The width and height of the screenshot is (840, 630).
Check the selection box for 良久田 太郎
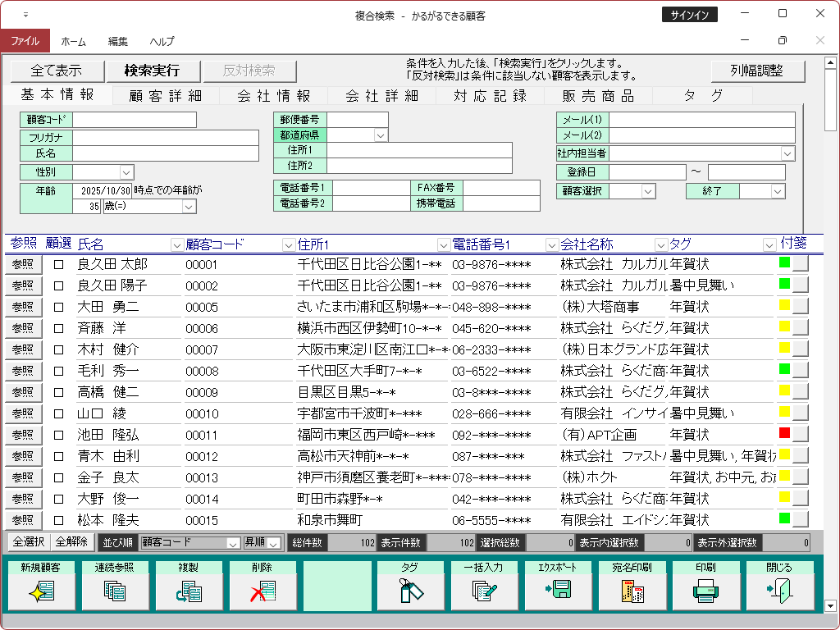coord(58,264)
